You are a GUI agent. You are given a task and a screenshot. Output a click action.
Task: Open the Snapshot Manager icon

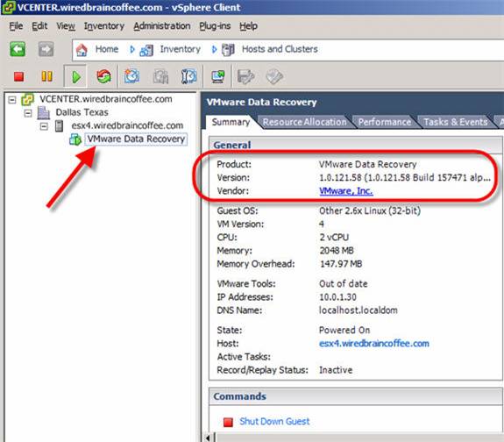pos(188,76)
